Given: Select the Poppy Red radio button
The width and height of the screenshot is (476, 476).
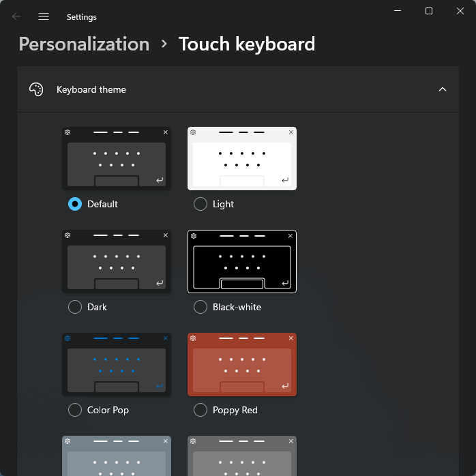Looking at the screenshot, I should coord(200,410).
